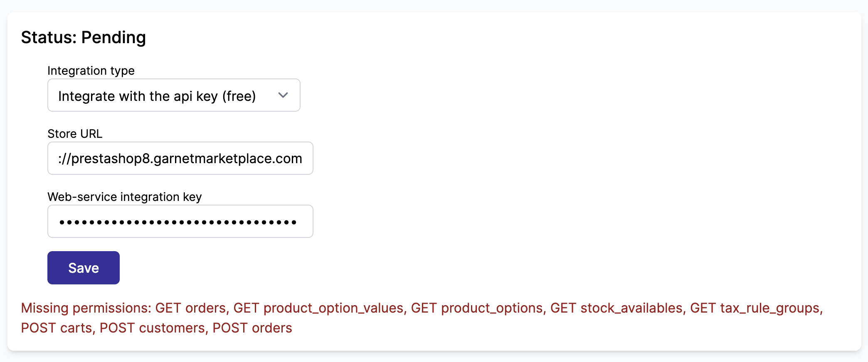The height and width of the screenshot is (362, 868).
Task: Click the Save button
Action: pyautogui.click(x=83, y=268)
